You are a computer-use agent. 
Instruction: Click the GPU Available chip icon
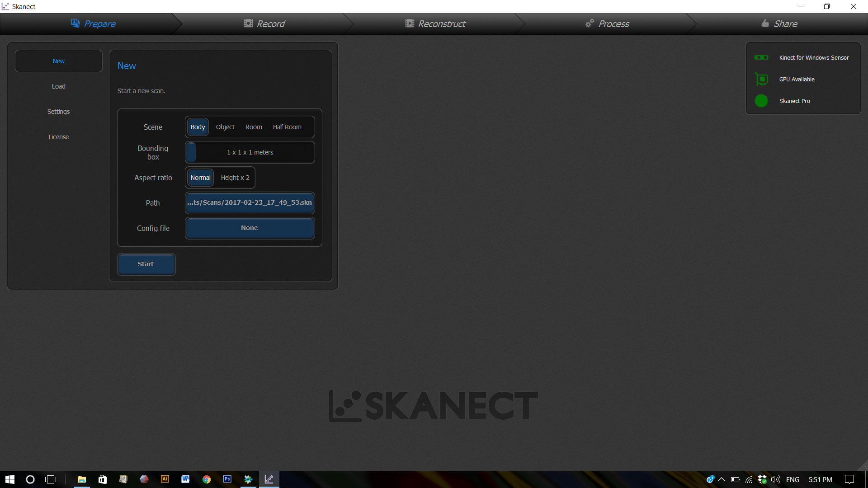(761, 80)
